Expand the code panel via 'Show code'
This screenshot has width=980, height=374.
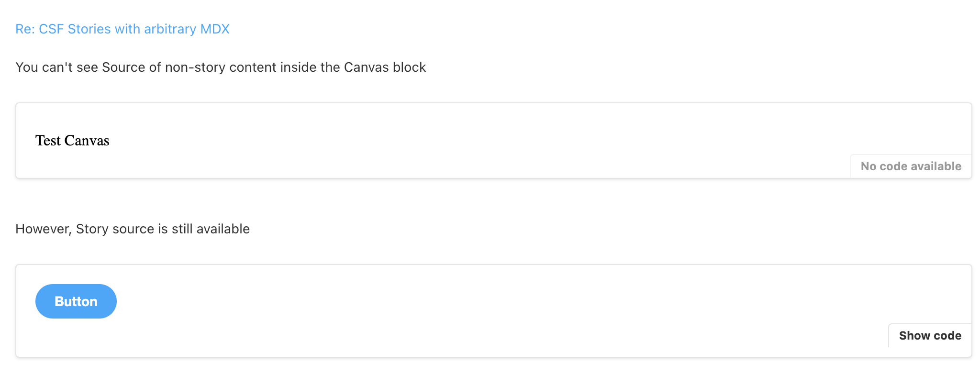[x=930, y=335]
